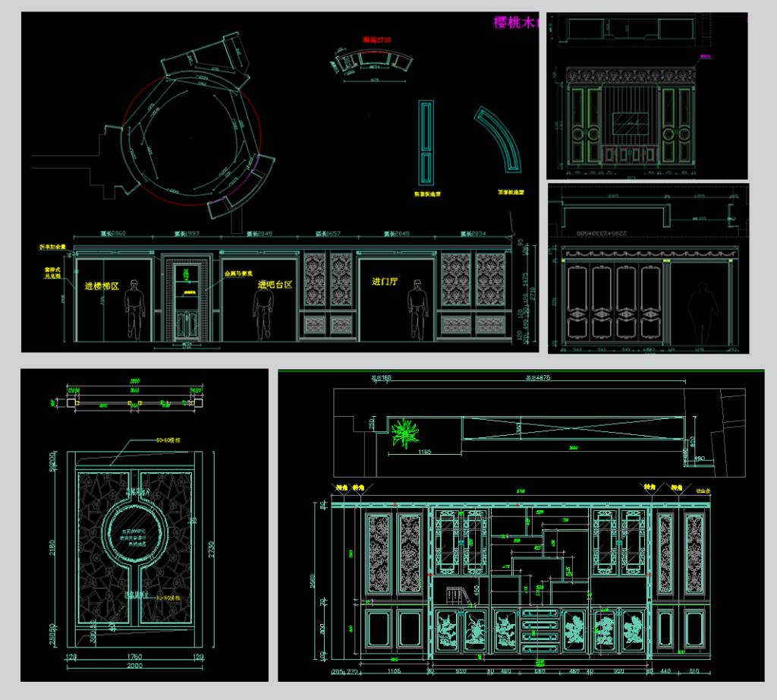Click the human figure in the 进门厅 opening
Screen dimensions: 777x700
pos(418,310)
